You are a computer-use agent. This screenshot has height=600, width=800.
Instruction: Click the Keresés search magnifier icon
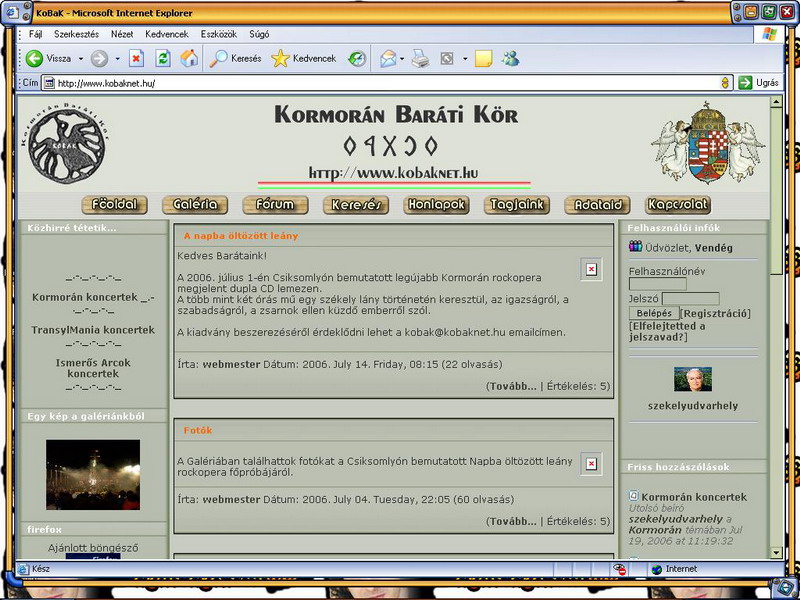[218, 59]
